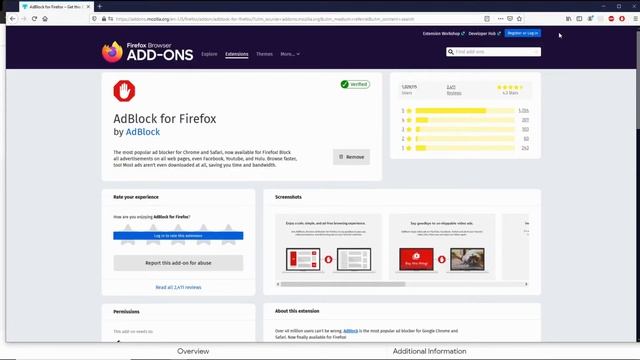640x360 pixels.
Task: Select the AdBlock for Firefox browser tab
Action: [x=56, y=7]
